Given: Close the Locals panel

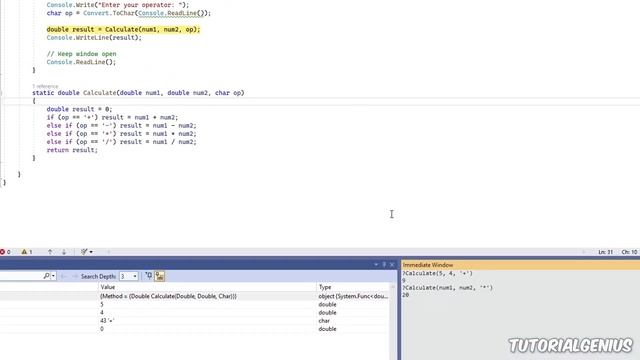Looking at the screenshot, I should pyautogui.click(x=392, y=264).
